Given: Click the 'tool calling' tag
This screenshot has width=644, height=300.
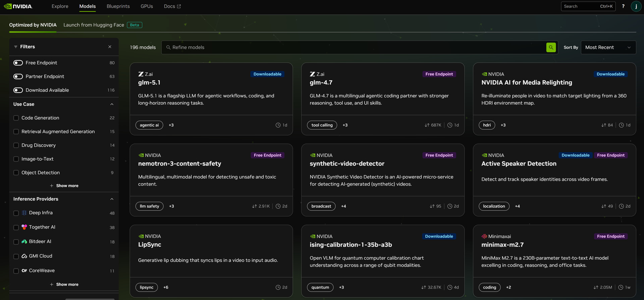Looking at the screenshot, I should 322,125.
